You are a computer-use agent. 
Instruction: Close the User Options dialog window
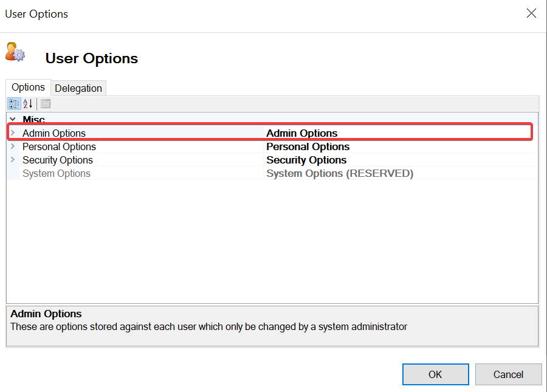[x=531, y=13]
